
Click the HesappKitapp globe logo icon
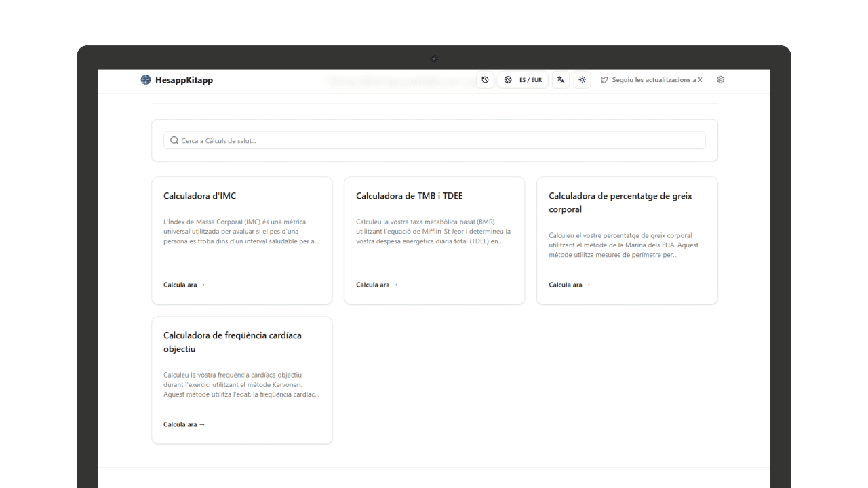click(146, 80)
